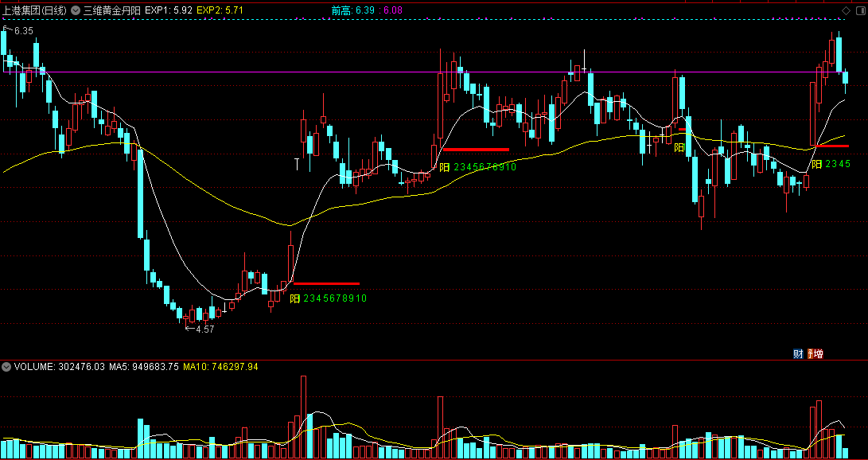Click the 阳 2345 signal label
Image resolution: width=868 pixels, height=460 pixels.
[831, 164]
